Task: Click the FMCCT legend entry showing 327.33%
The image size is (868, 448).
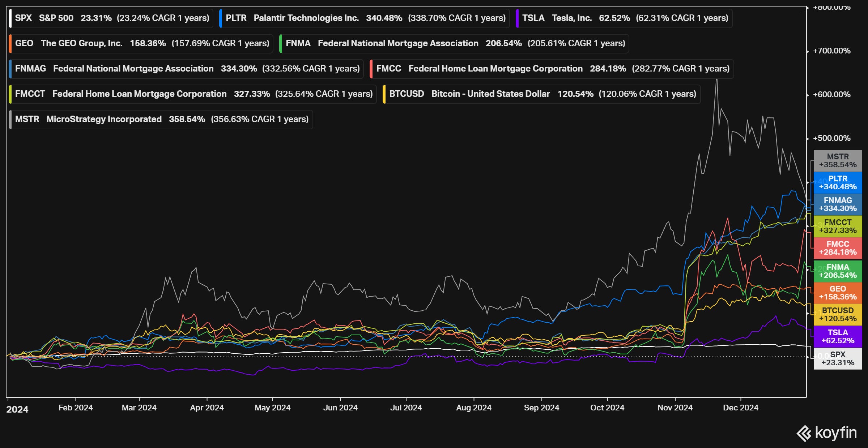Action: (192, 94)
